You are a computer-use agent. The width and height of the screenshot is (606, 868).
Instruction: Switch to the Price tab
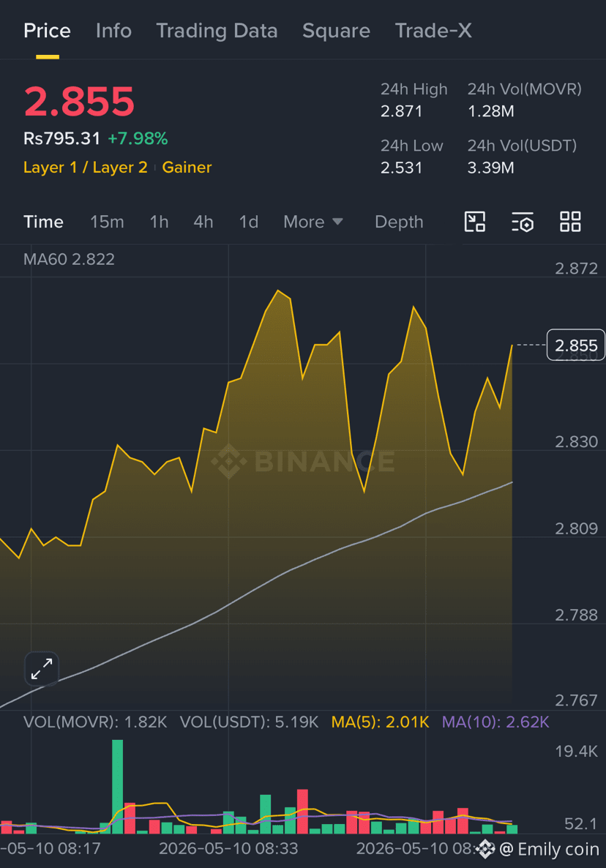click(47, 31)
